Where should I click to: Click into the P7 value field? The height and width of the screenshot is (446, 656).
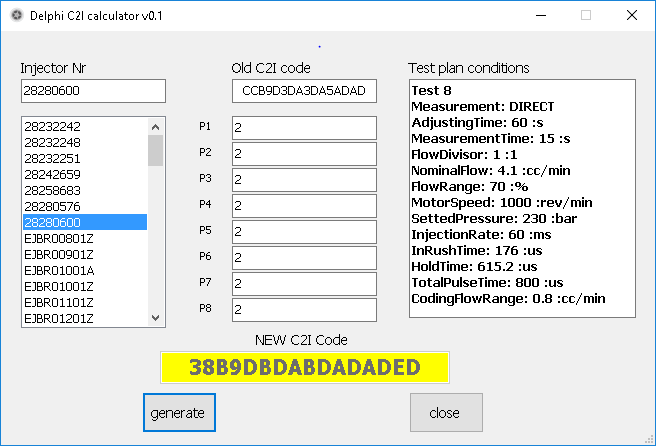(x=304, y=283)
